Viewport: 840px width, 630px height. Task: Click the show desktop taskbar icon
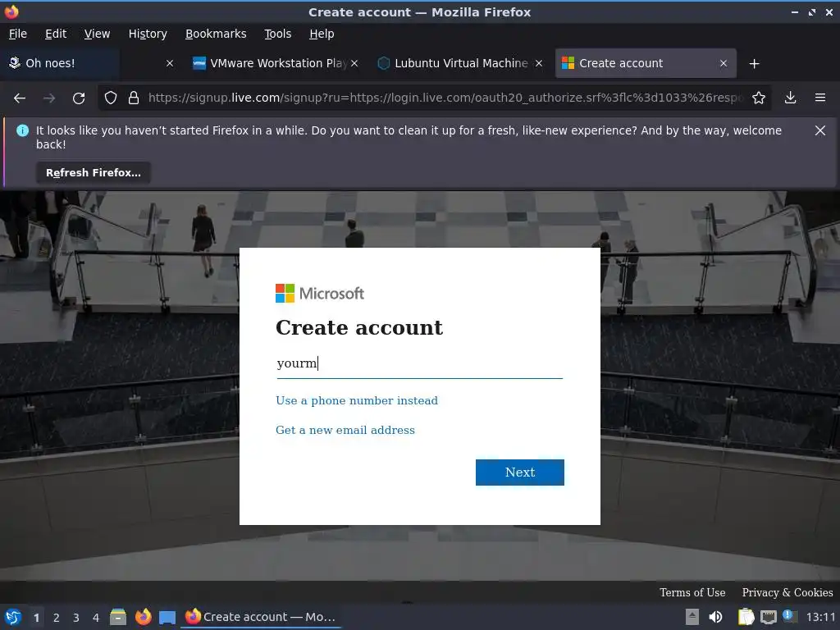click(x=167, y=617)
